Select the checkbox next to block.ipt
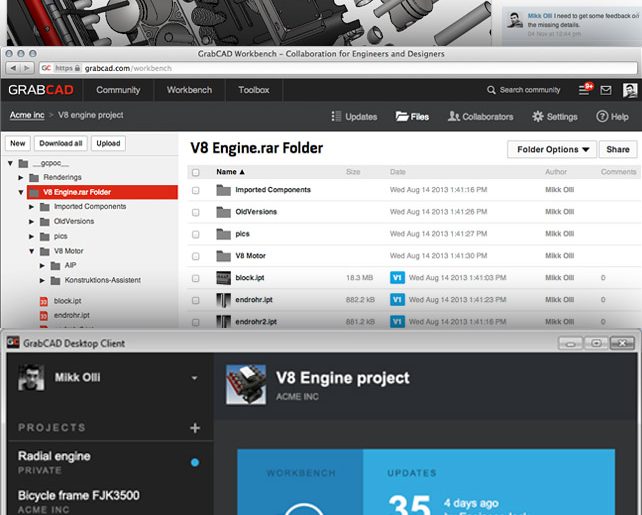 pyautogui.click(x=196, y=277)
